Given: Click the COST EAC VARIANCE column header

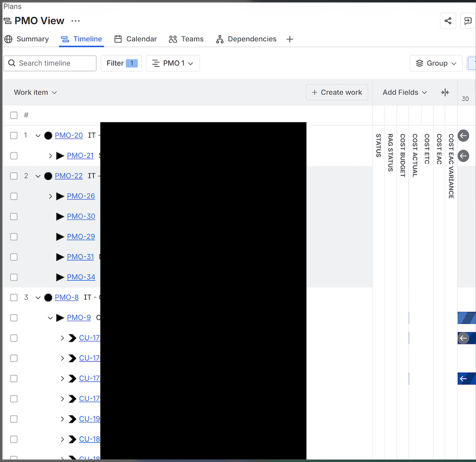Looking at the screenshot, I should point(451,166).
